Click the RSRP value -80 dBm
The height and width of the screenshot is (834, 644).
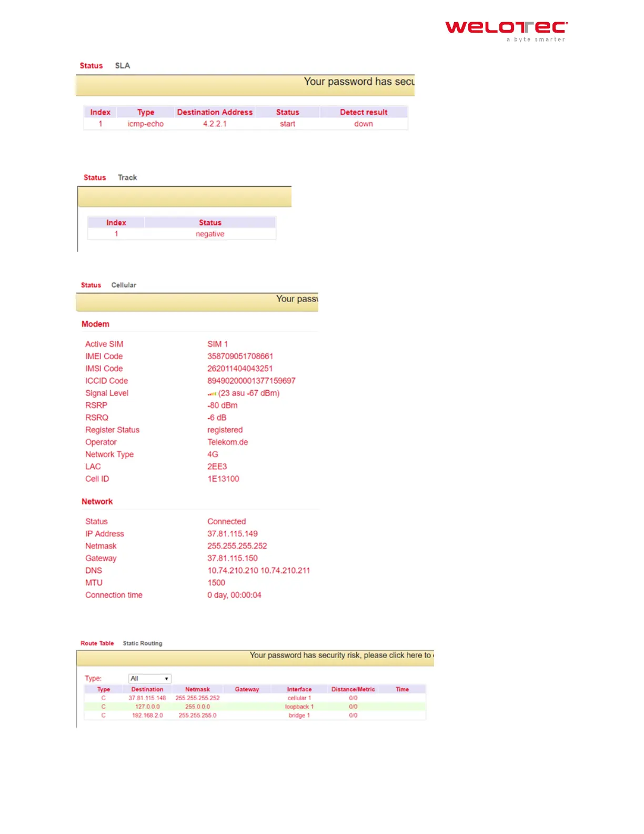(222, 405)
